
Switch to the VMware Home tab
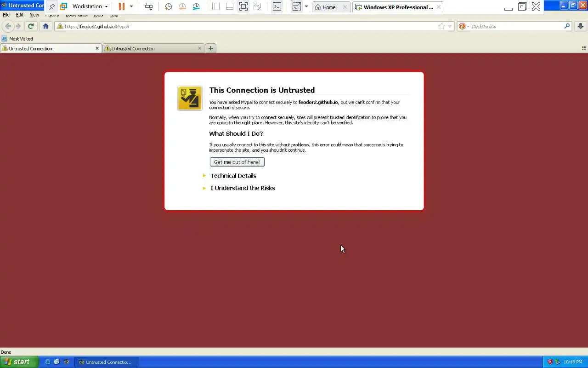point(329,7)
